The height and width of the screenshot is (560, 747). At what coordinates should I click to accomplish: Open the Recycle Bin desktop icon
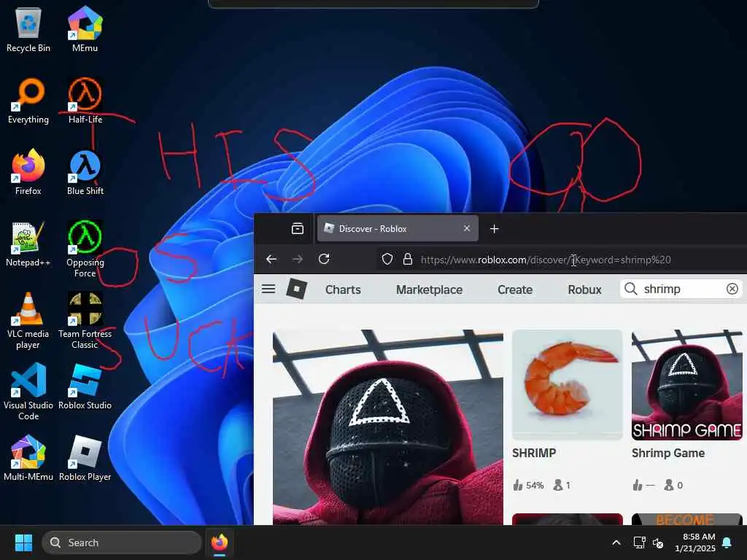tap(28, 29)
